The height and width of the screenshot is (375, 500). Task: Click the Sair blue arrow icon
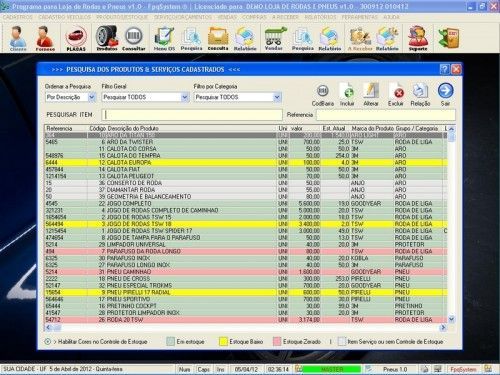point(446,94)
